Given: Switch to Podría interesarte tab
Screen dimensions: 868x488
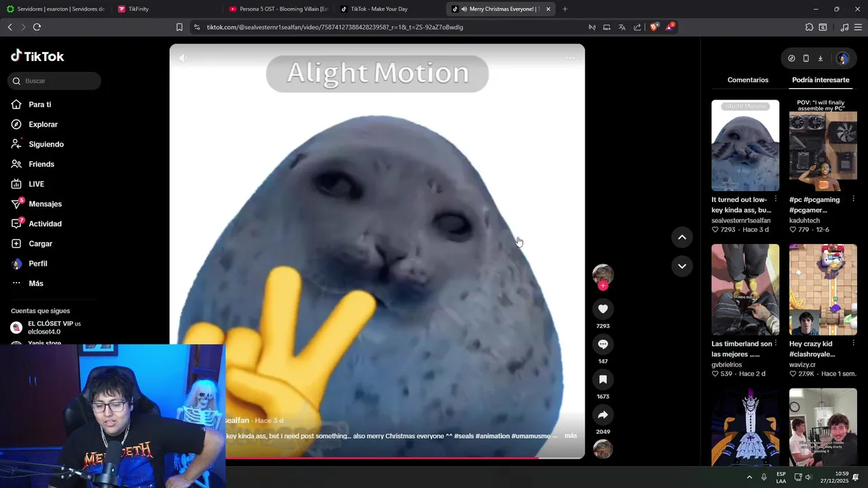Looking at the screenshot, I should pyautogui.click(x=821, y=80).
